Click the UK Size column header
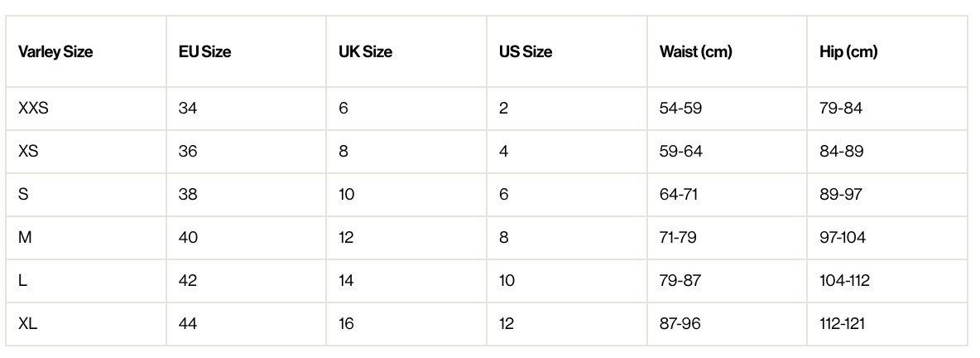 coord(365,52)
